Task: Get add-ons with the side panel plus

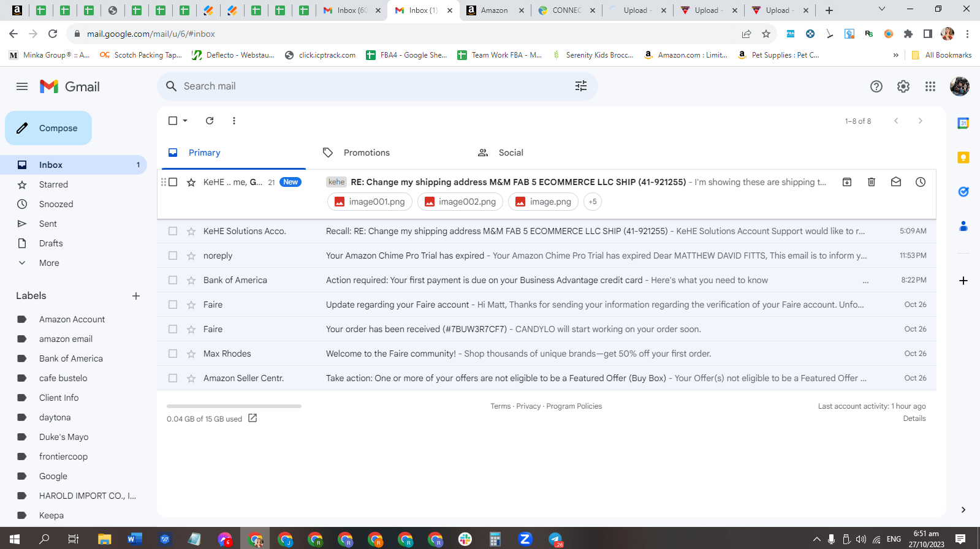Action: [x=963, y=281]
